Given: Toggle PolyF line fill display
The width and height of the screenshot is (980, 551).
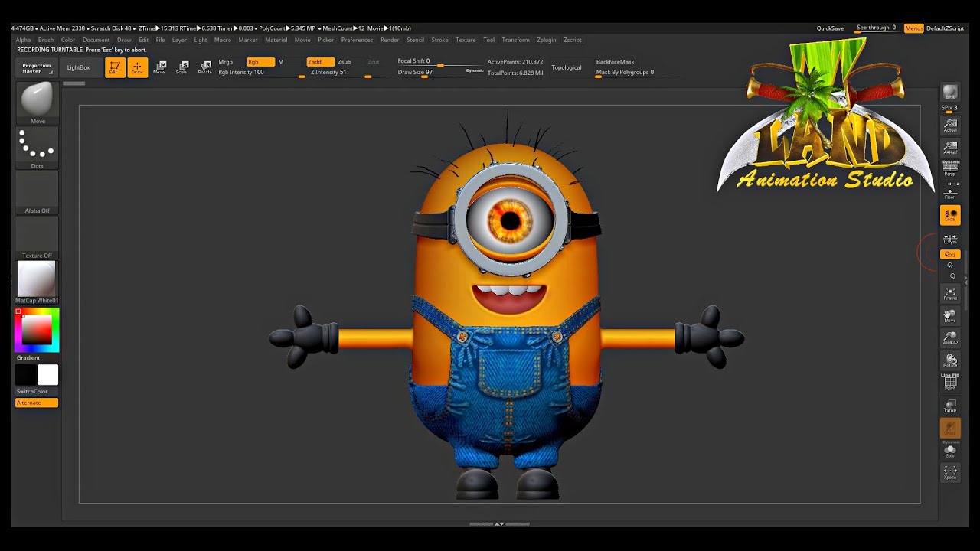Looking at the screenshot, I should (950, 383).
